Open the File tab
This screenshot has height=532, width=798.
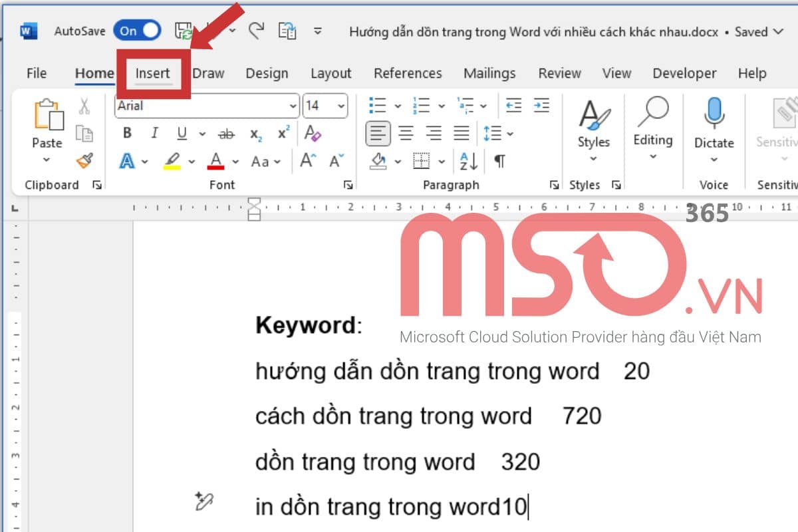click(x=37, y=73)
